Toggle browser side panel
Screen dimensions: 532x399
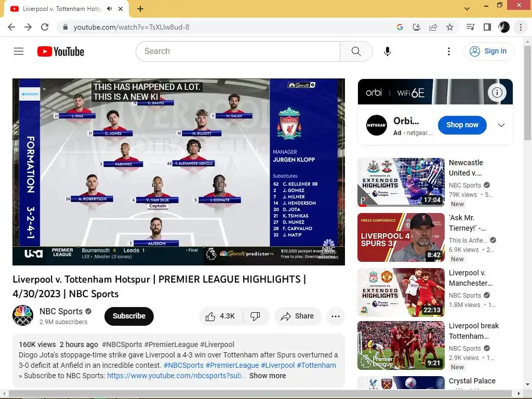[x=487, y=27]
